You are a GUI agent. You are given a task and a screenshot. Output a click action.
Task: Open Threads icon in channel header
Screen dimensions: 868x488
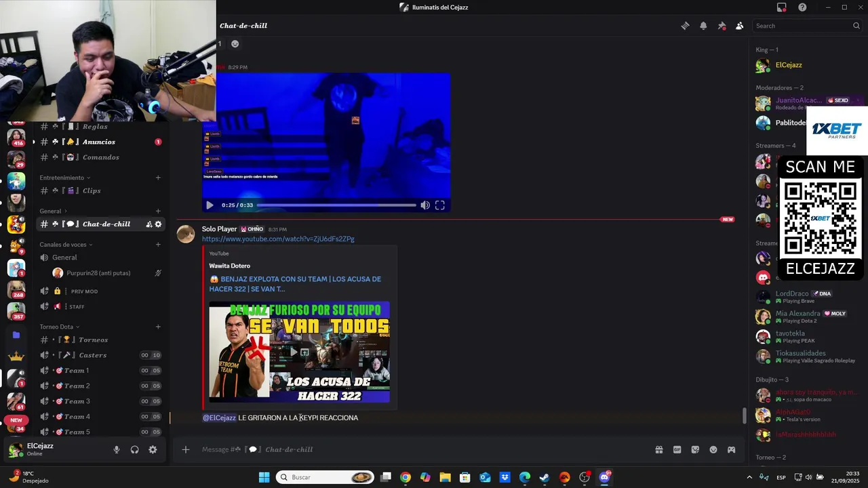(686, 26)
